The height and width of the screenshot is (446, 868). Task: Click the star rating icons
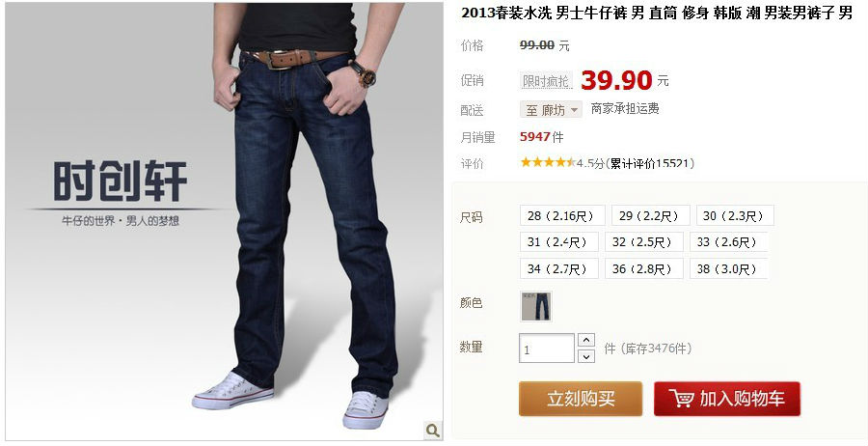click(x=548, y=163)
